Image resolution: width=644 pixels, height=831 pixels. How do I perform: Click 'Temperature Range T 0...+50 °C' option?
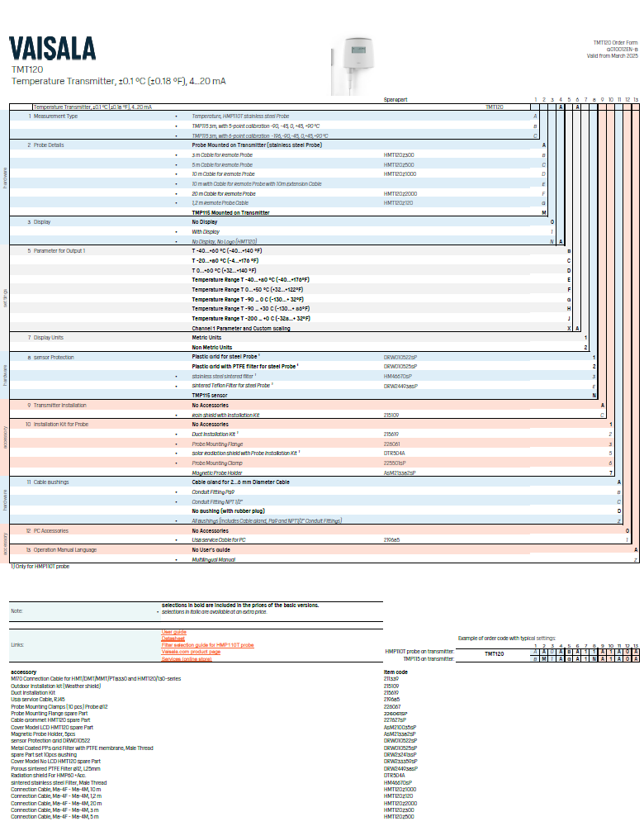(x=248, y=289)
